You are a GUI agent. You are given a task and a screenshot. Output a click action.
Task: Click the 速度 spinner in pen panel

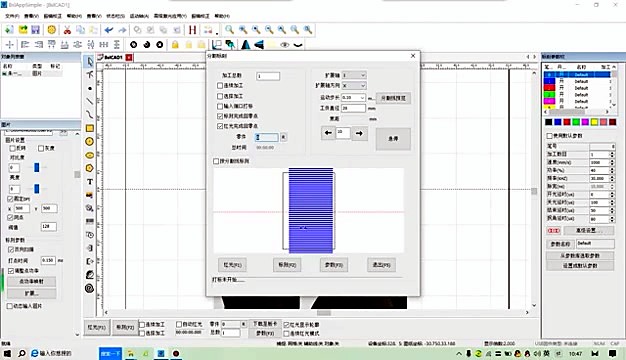[612, 162]
